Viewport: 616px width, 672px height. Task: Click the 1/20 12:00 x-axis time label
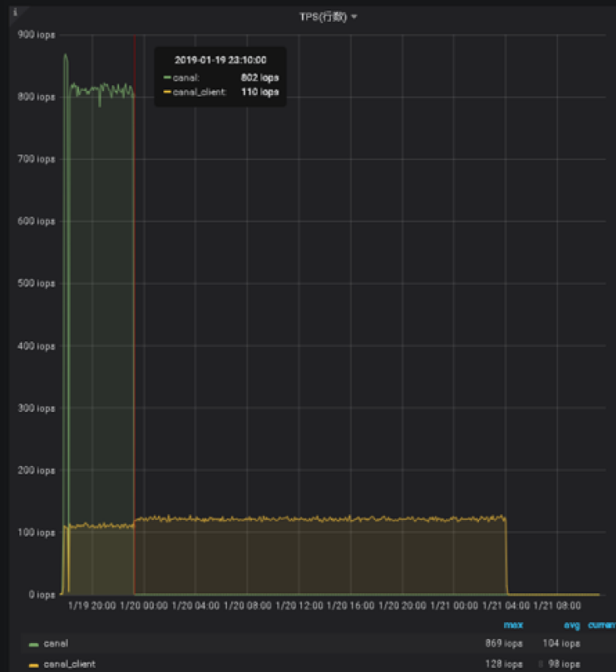[300, 605]
